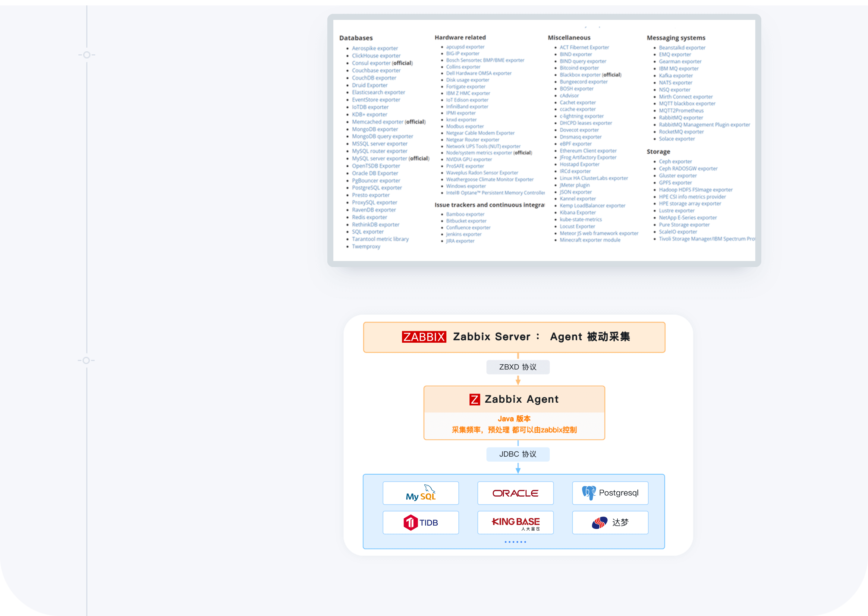Viewport: 868px width, 616px height.
Task: Open the Oracle DB Exporter link
Action: (x=375, y=173)
